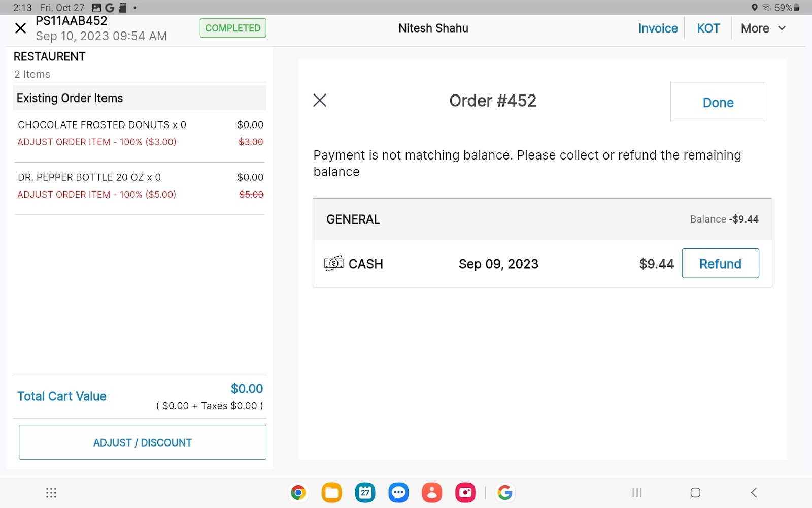This screenshot has width=812, height=508.
Task: Launch the red camera app
Action: pos(465,492)
